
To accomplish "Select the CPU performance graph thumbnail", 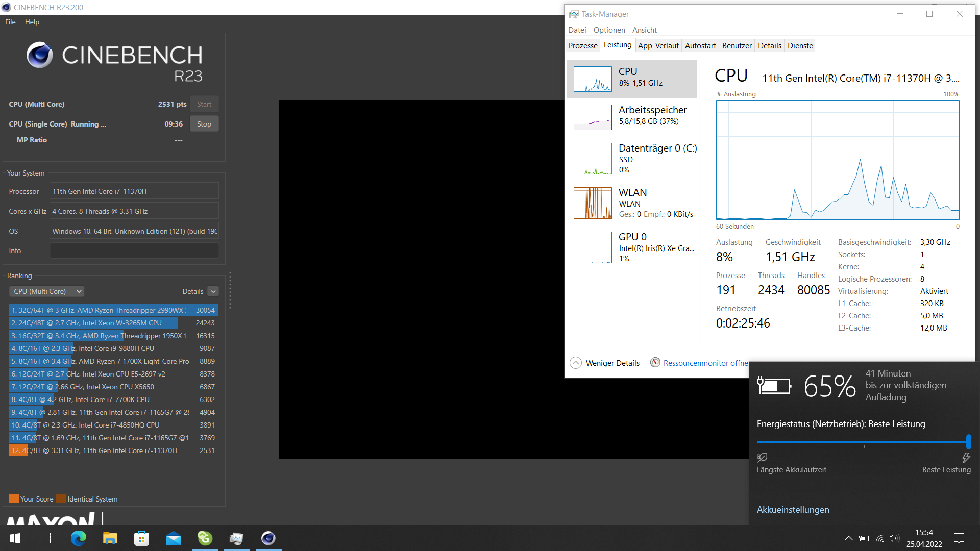I will [593, 79].
